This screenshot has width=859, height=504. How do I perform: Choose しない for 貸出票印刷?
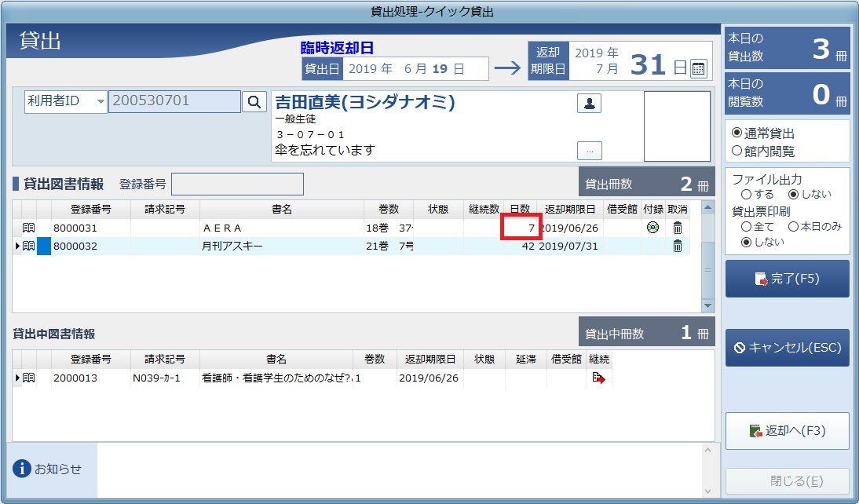746,242
